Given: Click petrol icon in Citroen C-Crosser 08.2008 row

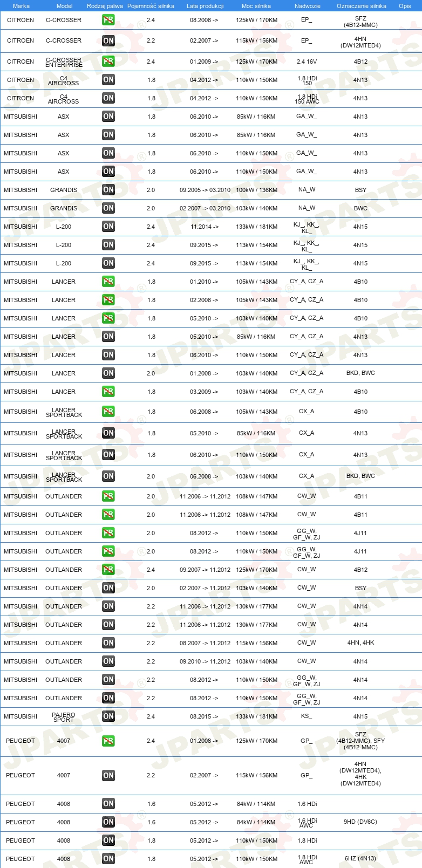Looking at the screenshot, I should pos(108,20).
